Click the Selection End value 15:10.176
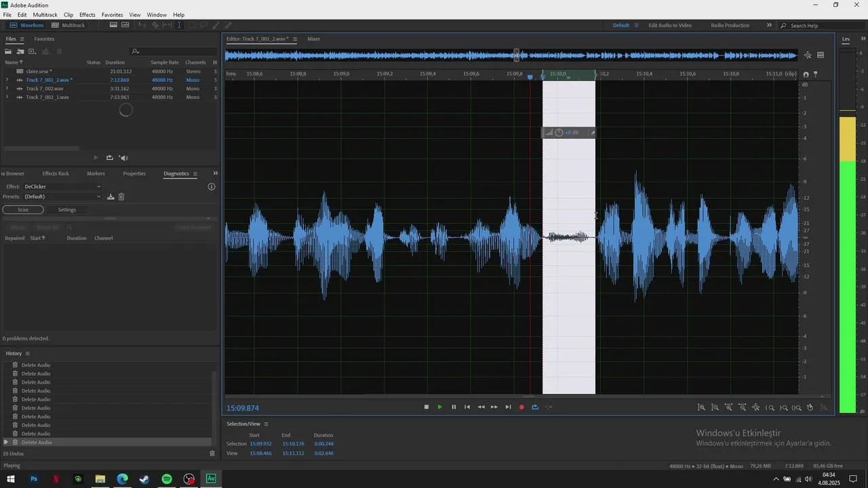 [293, 444]
